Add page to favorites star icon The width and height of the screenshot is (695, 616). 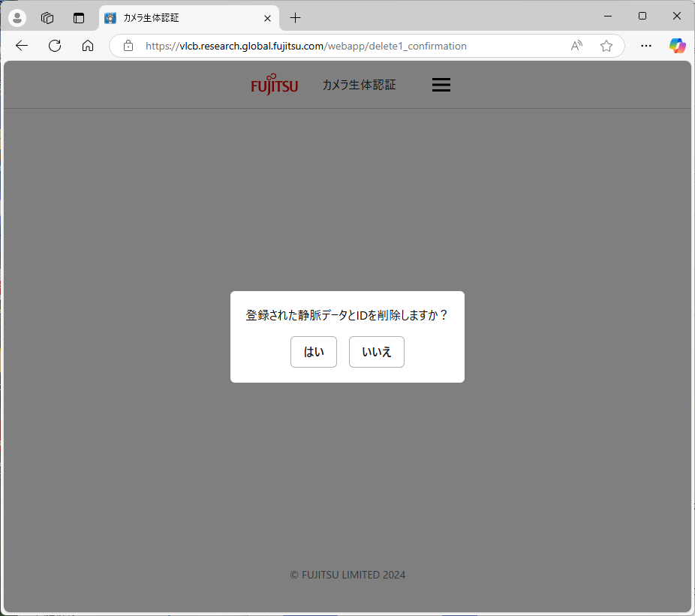606,46
